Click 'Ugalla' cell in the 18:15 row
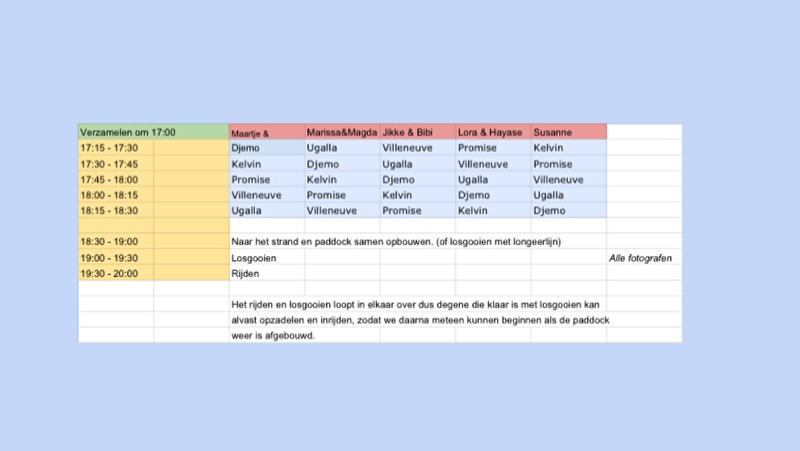Screen dimensions: 800x451 [x=267, y=210]
